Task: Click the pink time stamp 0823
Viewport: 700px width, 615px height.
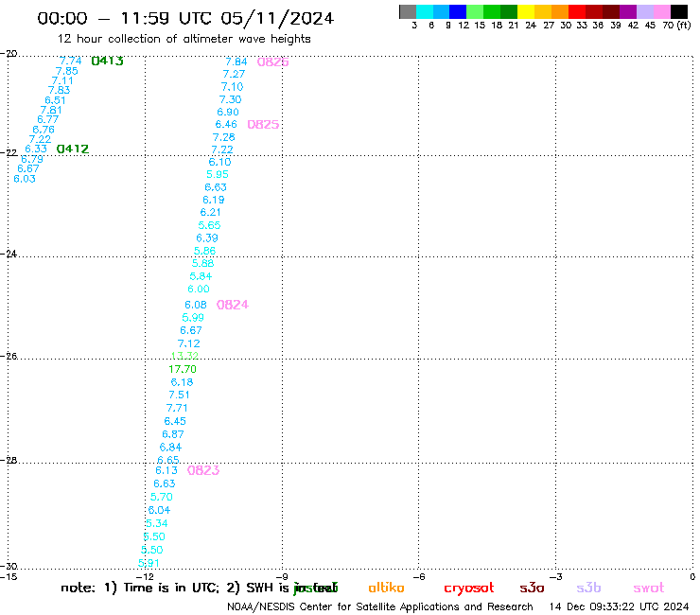Action: coord(203,470)
